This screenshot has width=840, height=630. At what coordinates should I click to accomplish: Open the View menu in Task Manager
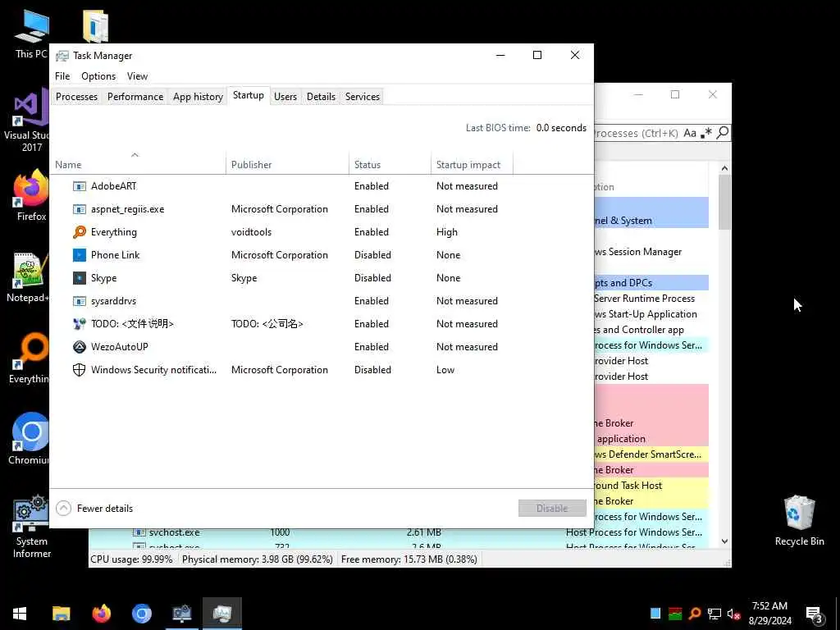(137, 76)
